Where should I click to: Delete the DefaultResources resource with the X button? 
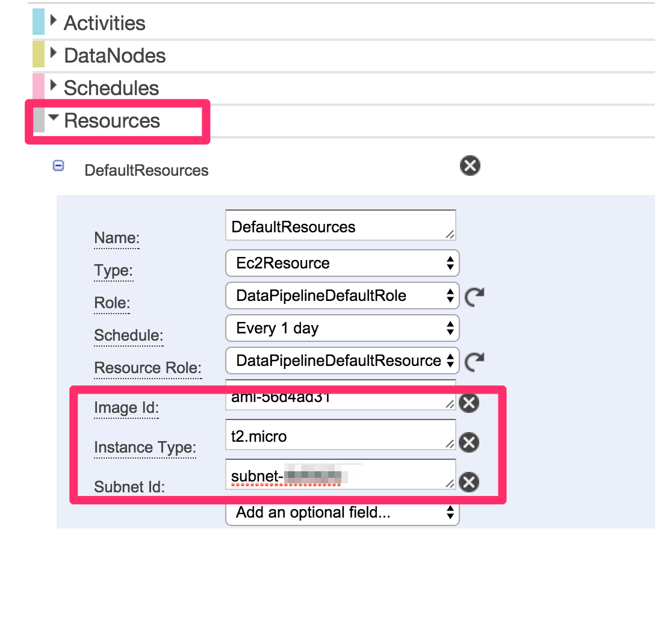point(470,166)
